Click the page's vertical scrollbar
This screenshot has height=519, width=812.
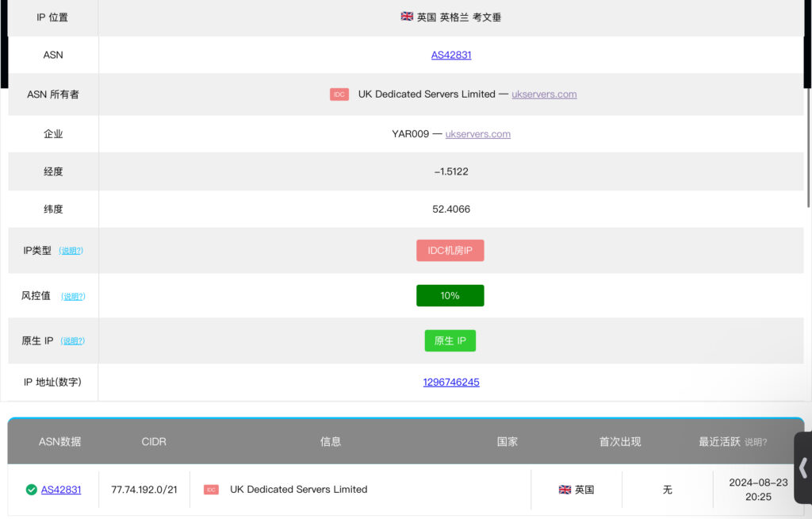tap(808, 143)
